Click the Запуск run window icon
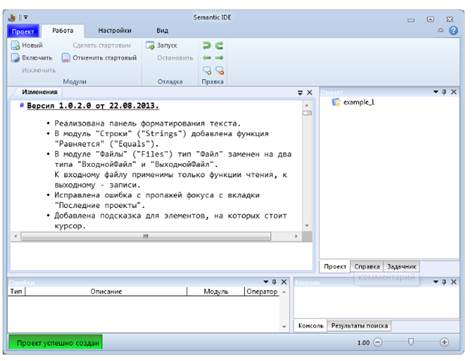 tap(150, 45)
